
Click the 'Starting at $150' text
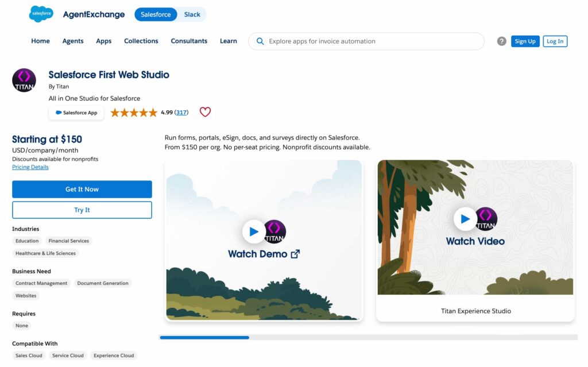point(47,139)
